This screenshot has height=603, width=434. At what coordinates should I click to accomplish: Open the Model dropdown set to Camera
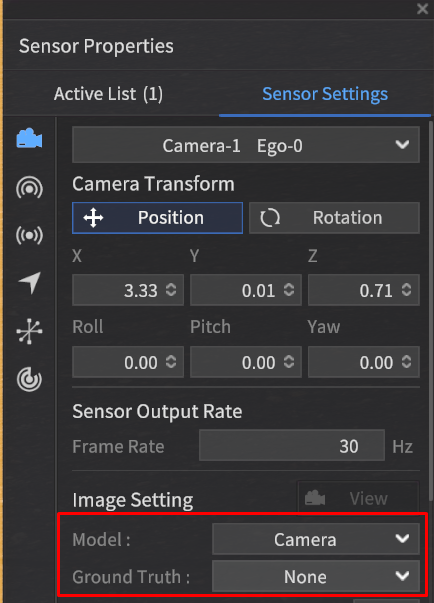[x=316, y=539]
